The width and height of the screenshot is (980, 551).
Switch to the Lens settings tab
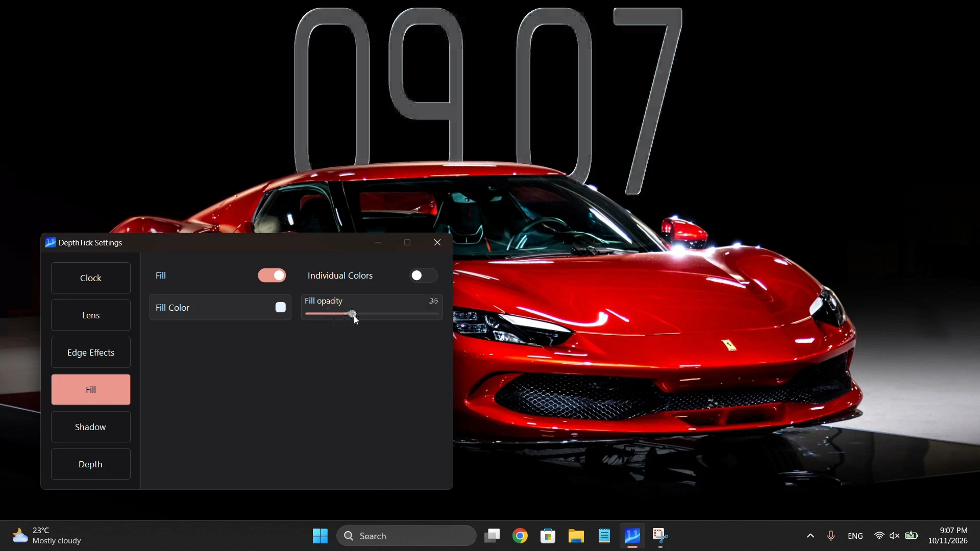point(91,316)
